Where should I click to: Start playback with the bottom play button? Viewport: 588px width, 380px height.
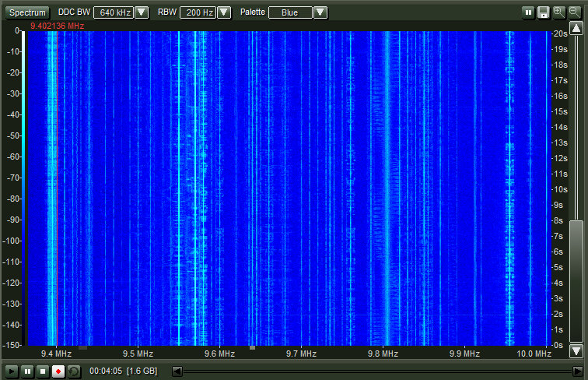[11, 371]
